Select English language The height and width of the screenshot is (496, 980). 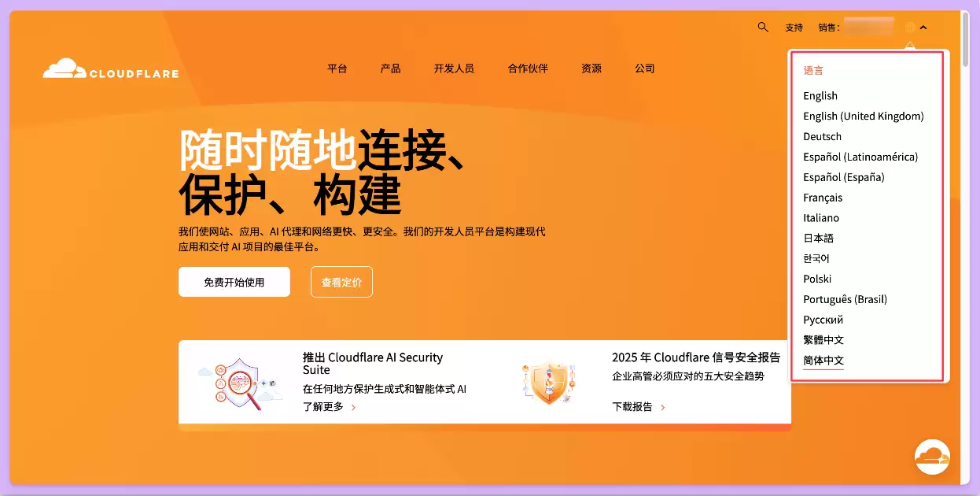coord(820,96)
